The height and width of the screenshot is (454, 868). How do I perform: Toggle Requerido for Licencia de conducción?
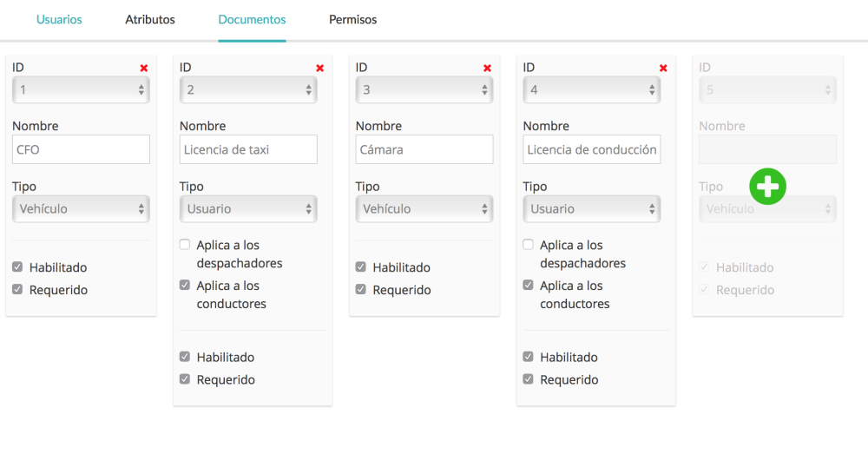[529, 379]
